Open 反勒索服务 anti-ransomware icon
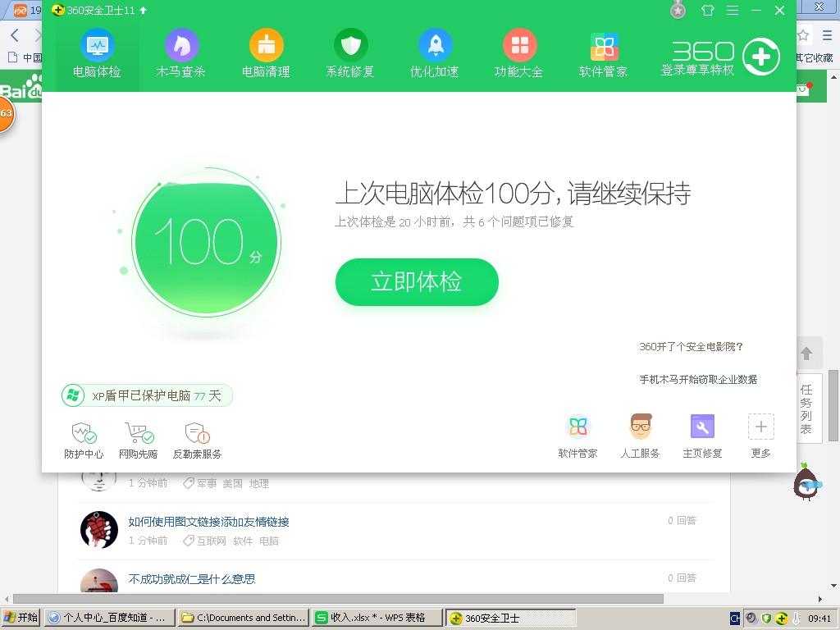 pos(197,441)
